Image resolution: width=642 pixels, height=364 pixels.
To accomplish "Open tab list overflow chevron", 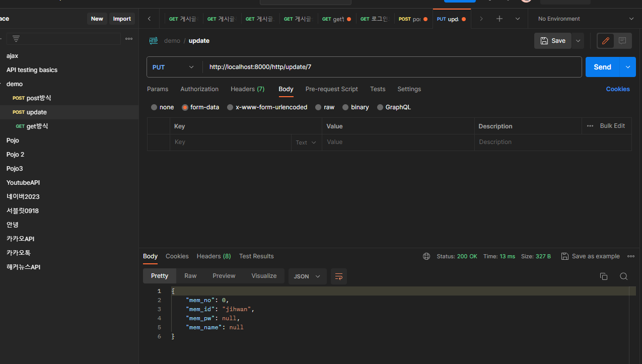I will (x=518, y=19).
